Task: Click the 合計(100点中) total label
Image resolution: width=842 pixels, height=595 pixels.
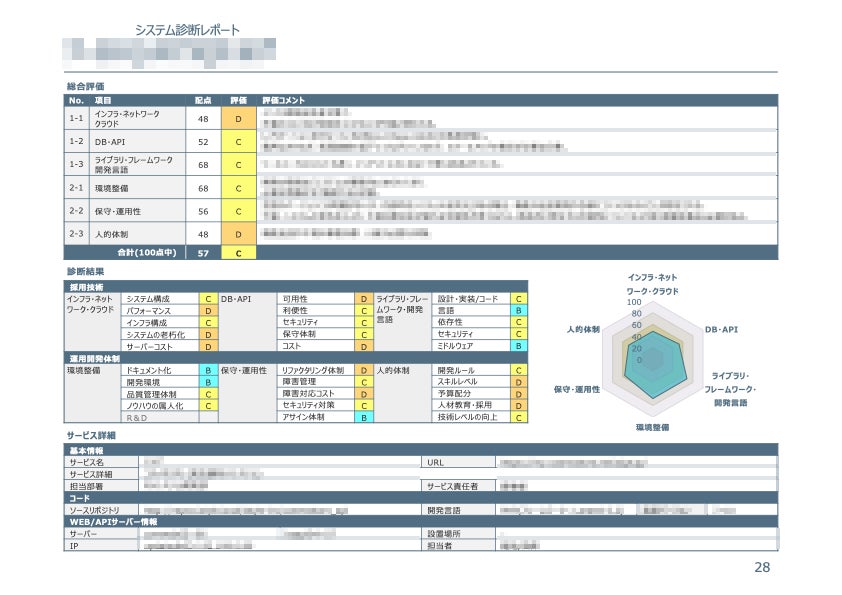Action: pyautogui.click(x=147, y=252)
